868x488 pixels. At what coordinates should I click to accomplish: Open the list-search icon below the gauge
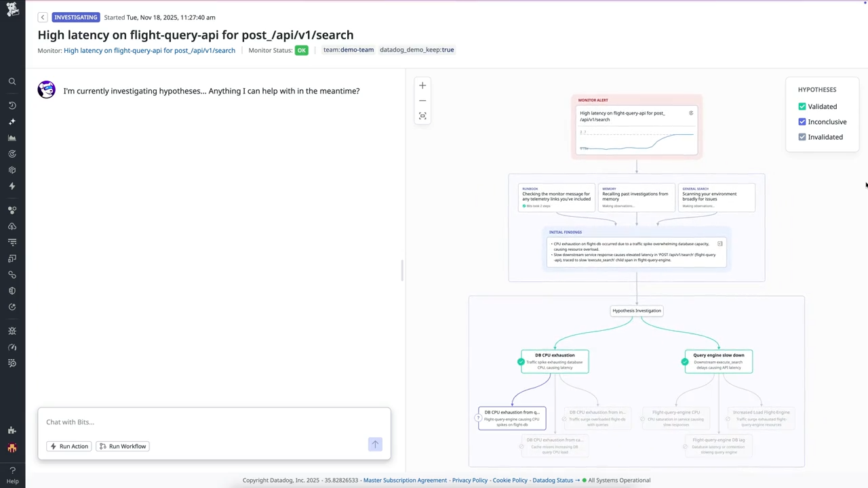click(x=12, y=363)
